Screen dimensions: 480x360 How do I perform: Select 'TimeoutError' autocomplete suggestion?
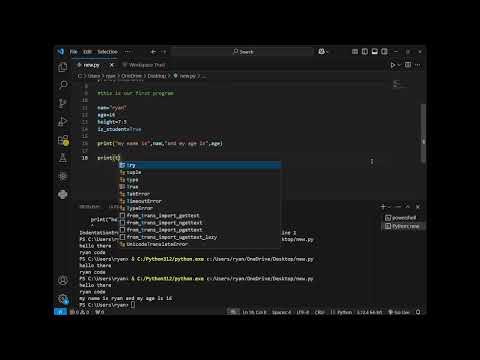[200, 201]
